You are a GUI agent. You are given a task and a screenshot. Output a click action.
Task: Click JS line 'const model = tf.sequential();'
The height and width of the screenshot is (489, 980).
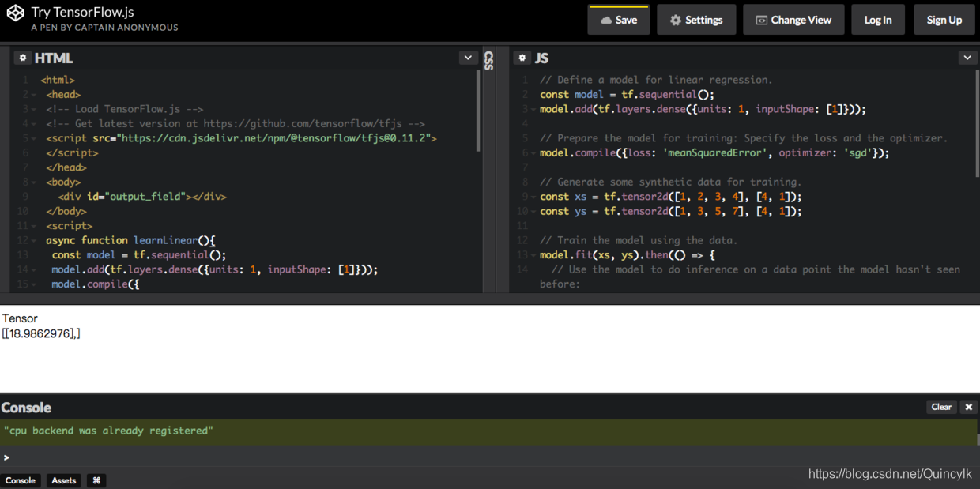[x=628, y=95]
